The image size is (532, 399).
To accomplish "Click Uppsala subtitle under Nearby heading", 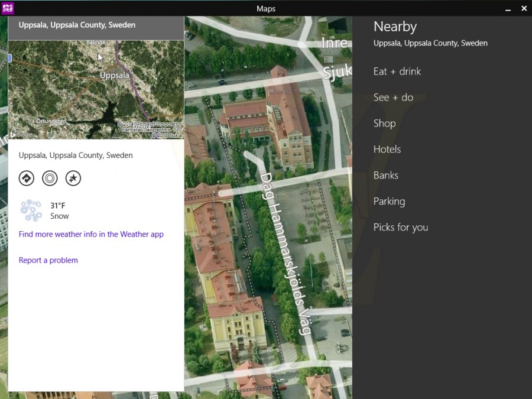I will pyautogui.click(x=430, y=43).
